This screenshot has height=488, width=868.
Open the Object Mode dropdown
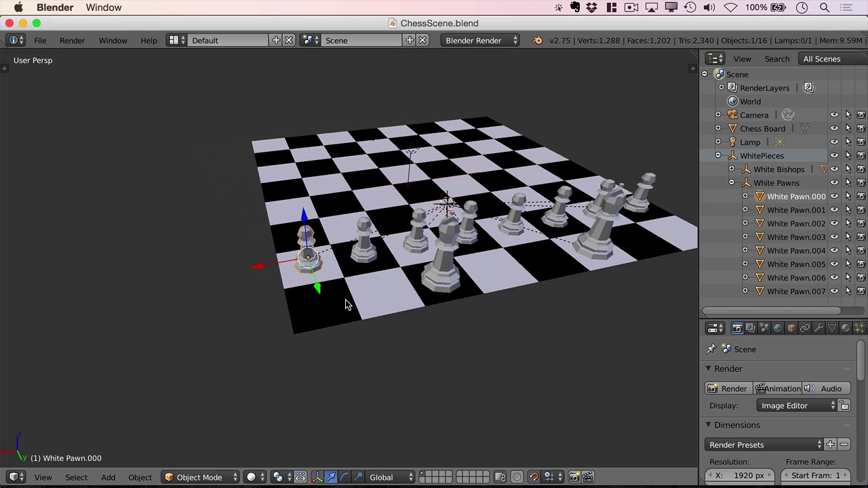coord(201,477)
